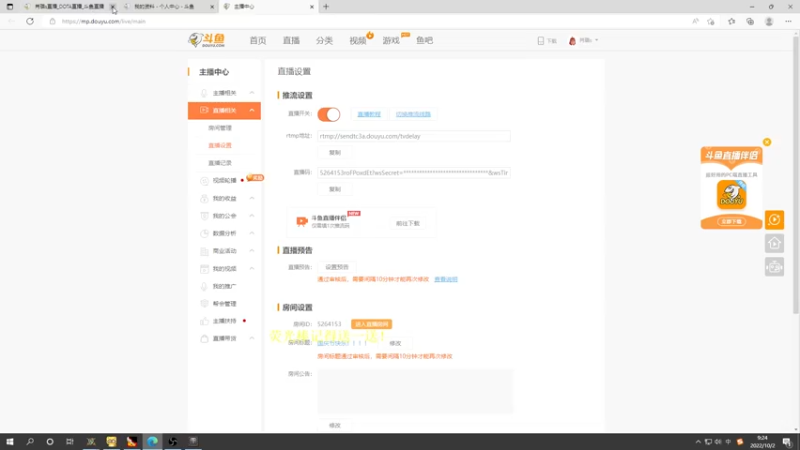Click the 主播扶持 thumbs-up icon
This screenshot has height=450, width=800.
[x=204, y=321]
